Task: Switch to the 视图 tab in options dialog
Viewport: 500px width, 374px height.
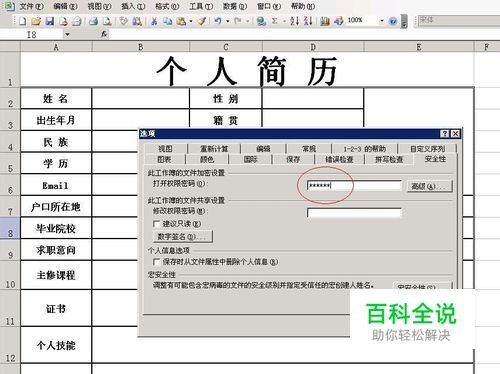Action: coord(165,149)
